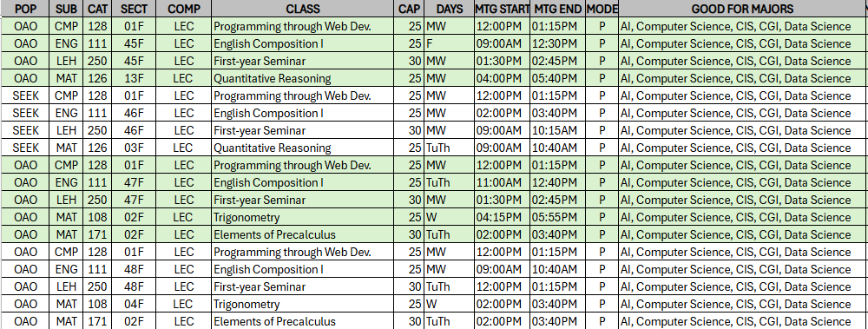
Task: Click the F days cell for section 45F
Action: click(x=450, y=43)
